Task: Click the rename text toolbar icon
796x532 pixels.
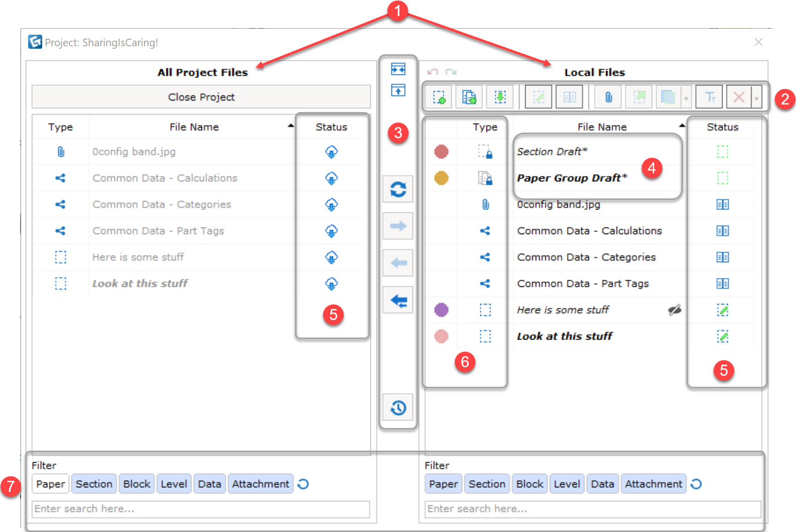Action: pos(710,97)
